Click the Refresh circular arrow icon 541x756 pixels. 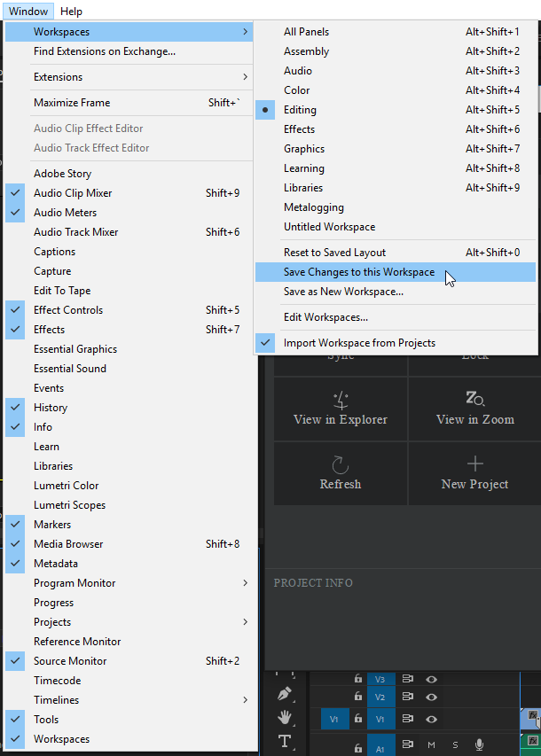341,464
